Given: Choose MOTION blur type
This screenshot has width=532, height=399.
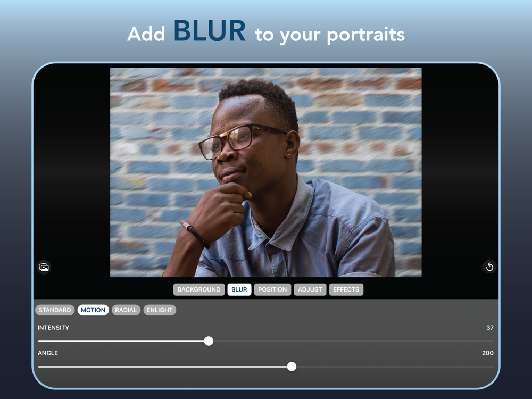Looking at the screenshot, I should [93, 310].
